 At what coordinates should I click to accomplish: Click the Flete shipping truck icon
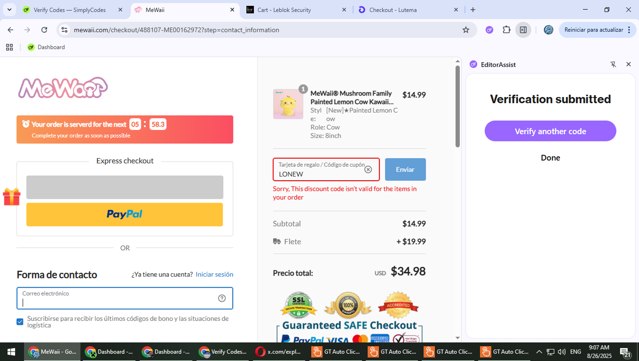[277, 242]
